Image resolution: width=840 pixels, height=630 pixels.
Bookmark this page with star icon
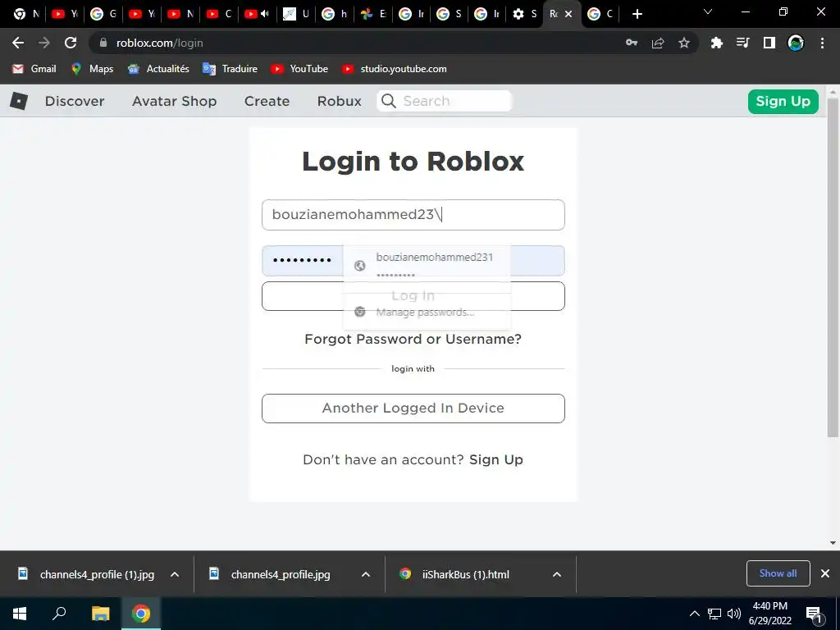[684, 43]
